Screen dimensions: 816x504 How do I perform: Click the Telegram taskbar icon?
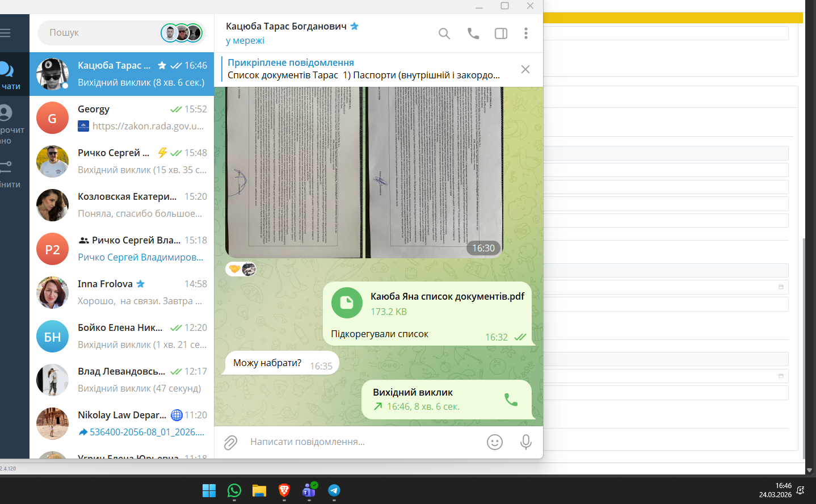[334, 490]
